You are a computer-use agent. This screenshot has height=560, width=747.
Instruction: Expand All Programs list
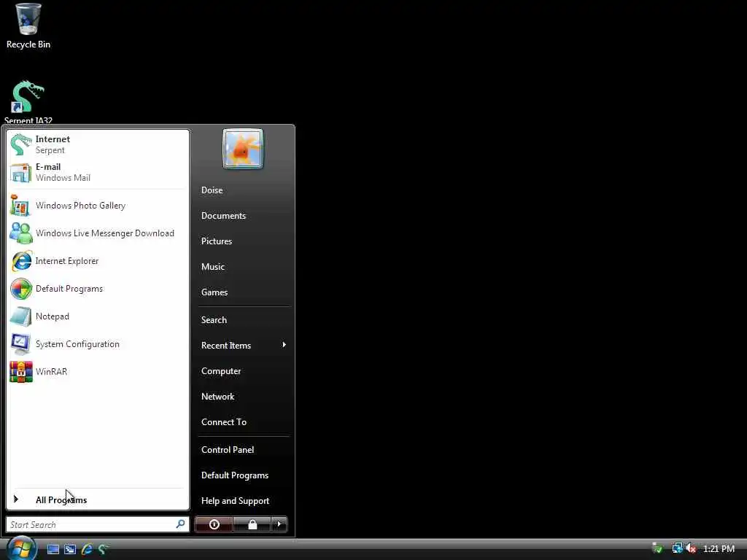98,499
